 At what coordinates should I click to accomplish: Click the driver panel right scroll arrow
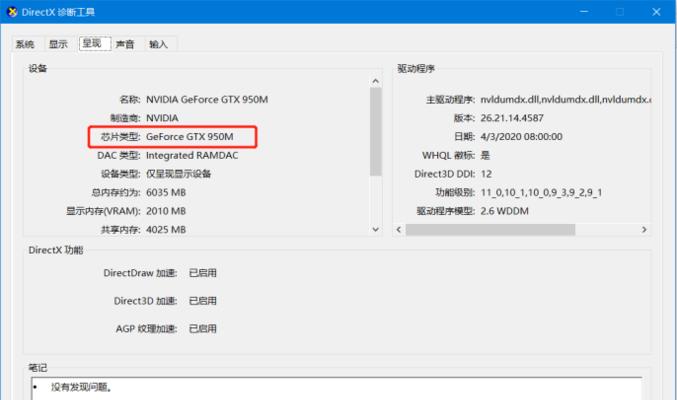pyautogui.click(x=644, y=229)
